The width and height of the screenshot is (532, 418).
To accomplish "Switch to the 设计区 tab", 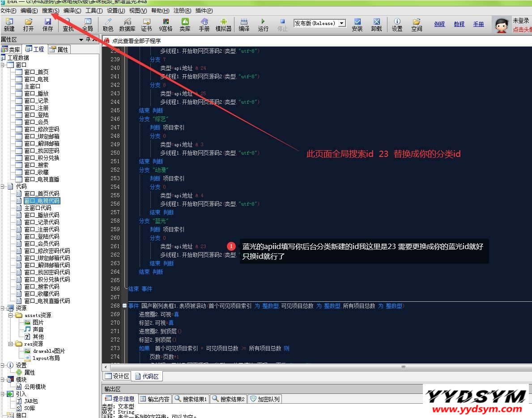I will pos(117,376).
